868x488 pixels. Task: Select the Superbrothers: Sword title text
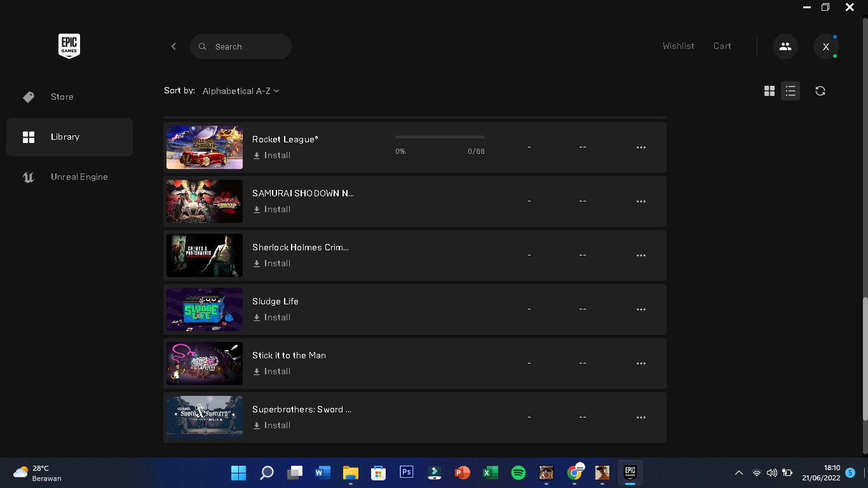tap(302, 409)
